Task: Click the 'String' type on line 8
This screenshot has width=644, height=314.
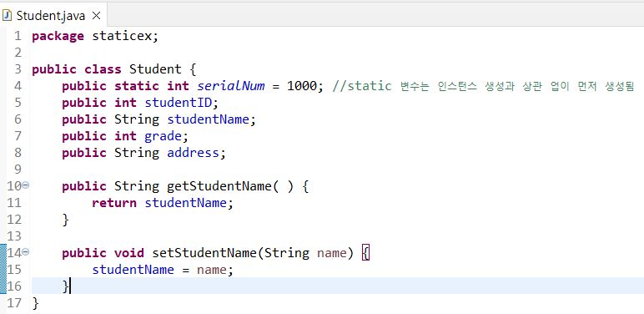Action: coord(137,153)
